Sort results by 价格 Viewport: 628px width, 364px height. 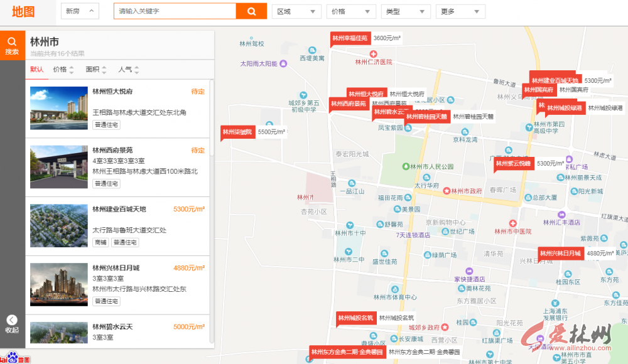pyautogui.click(x=63, y=69)
